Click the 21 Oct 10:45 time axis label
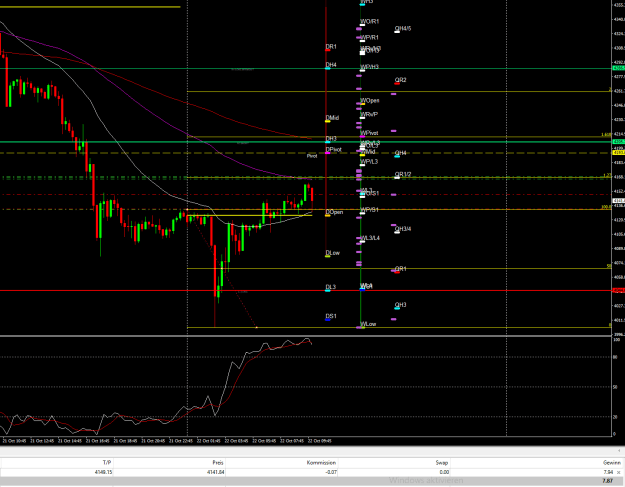 14,441
